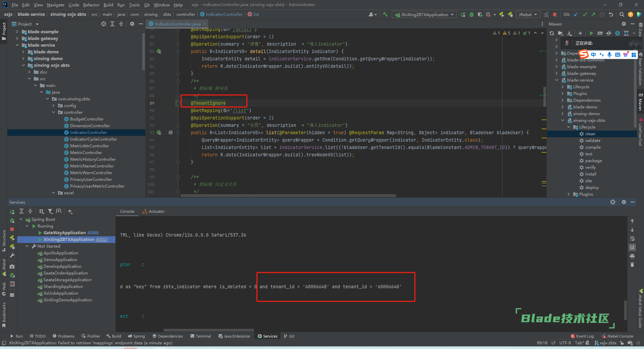Debug with JRebel rocket-bug icon in toolbar
This screenshot has width=644, height=349.
pyautogui.click(x=510, y=14)
